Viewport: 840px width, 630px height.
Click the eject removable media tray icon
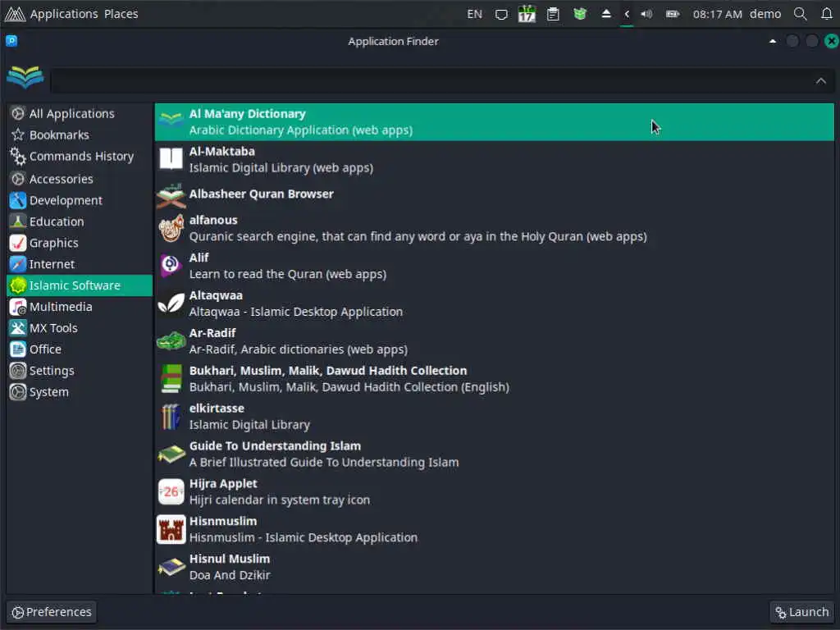tap(606, 14)
